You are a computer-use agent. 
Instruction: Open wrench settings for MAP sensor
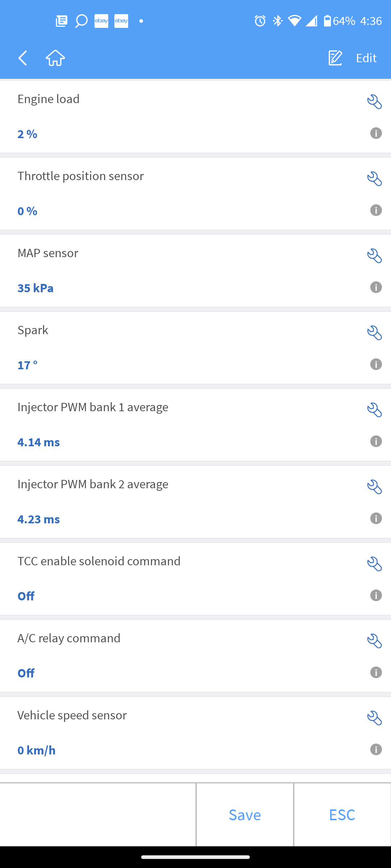click(x=374, y=256)
